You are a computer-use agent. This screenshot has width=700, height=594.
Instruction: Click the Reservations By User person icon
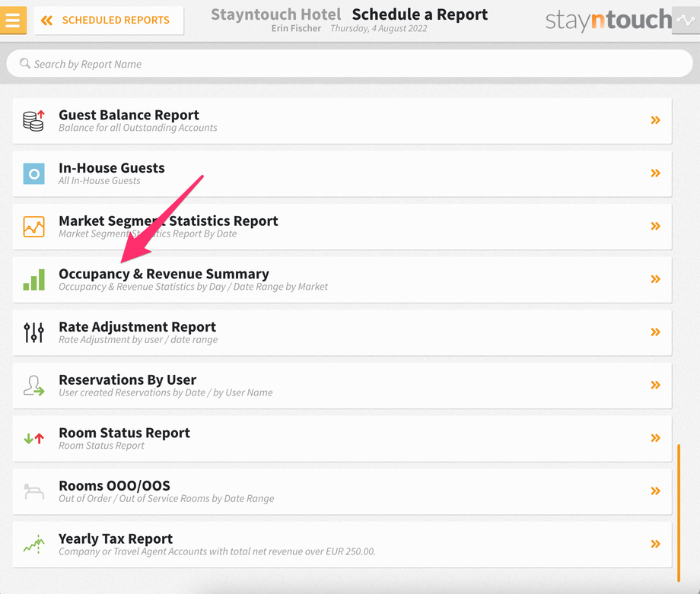click(34, 386)
